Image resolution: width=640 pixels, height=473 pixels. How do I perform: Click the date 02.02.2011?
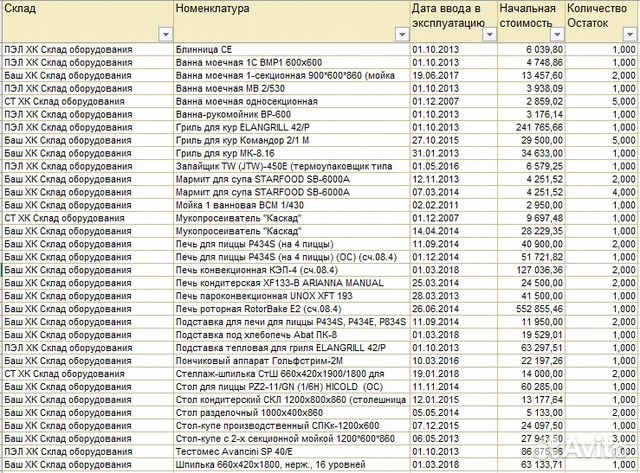[x=453, y=205]
